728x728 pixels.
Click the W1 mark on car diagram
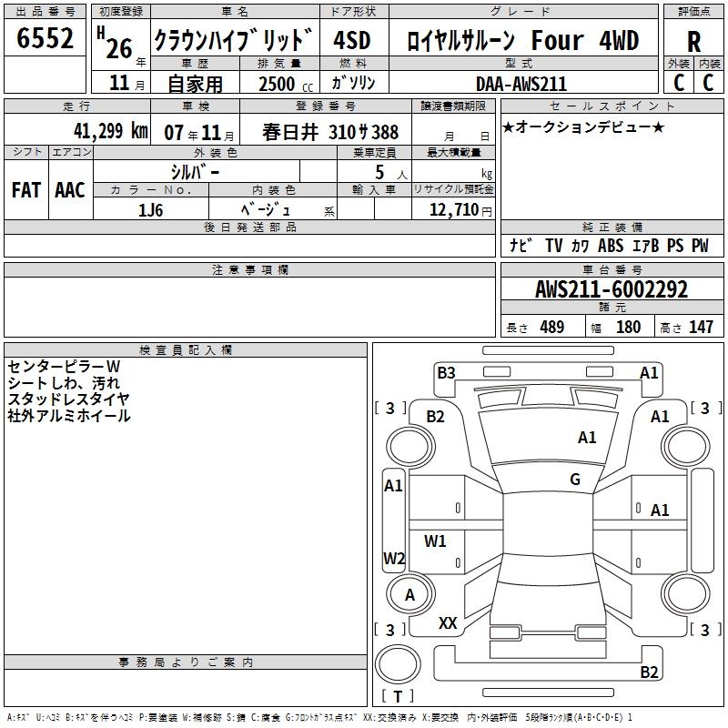[436, 541]
